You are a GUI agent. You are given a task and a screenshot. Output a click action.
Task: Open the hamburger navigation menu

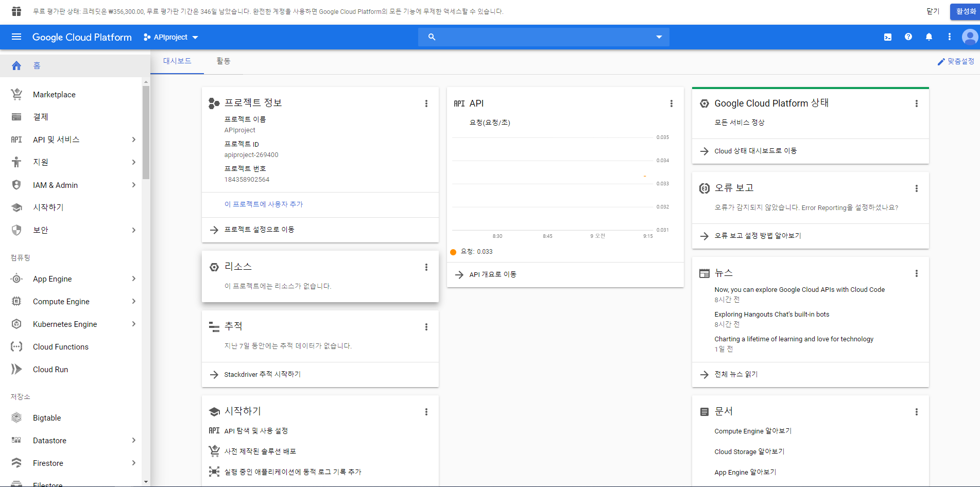(16, 37)
